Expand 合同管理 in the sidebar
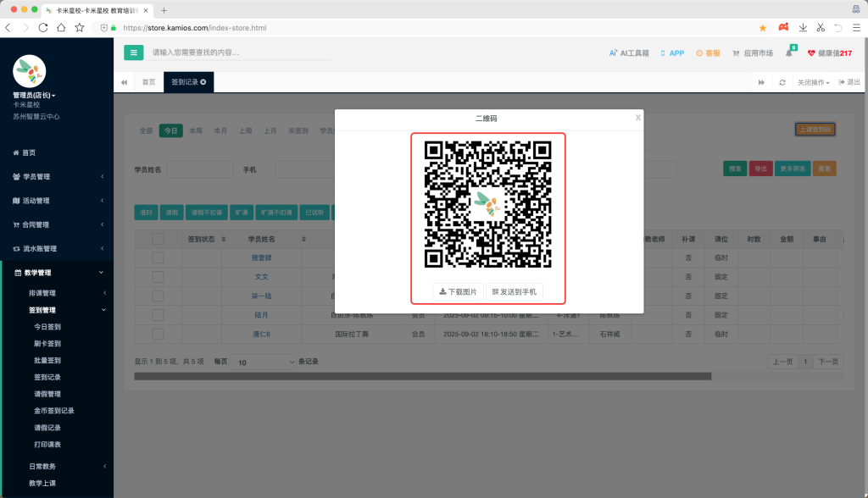Image resolution: width=868 pixels, height=498 pixels. (57, 224)
